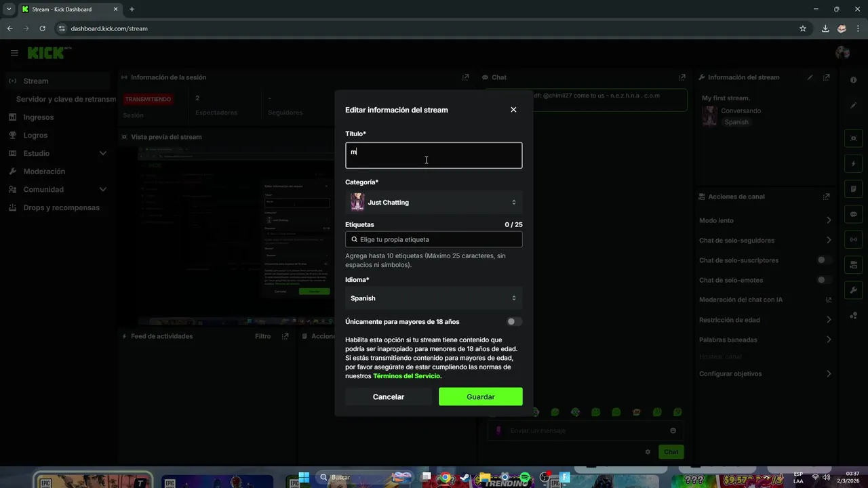Open the Términos del Servicio link
The image size is (868, 488).
pyautogui.click(x=406, y=375)
